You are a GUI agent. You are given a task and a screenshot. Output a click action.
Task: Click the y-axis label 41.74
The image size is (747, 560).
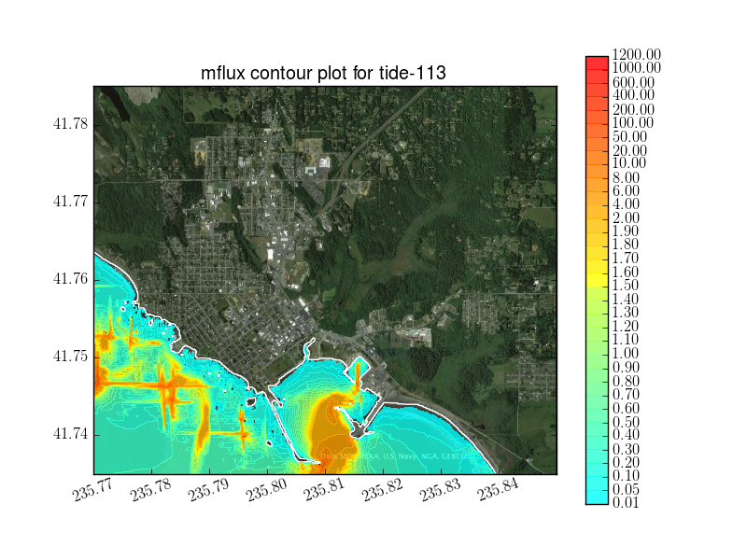tap(71, 434)
